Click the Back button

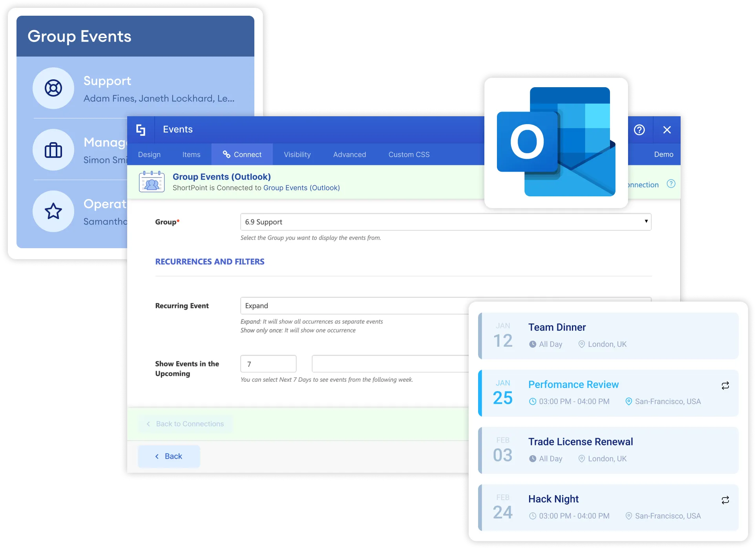click(169, 456)
